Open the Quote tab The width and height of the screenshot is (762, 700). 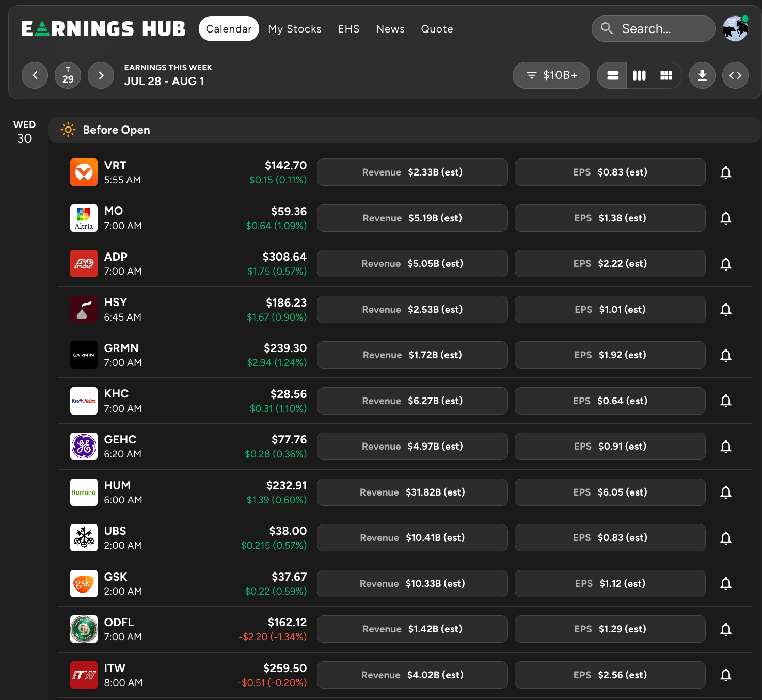[437, 29]
